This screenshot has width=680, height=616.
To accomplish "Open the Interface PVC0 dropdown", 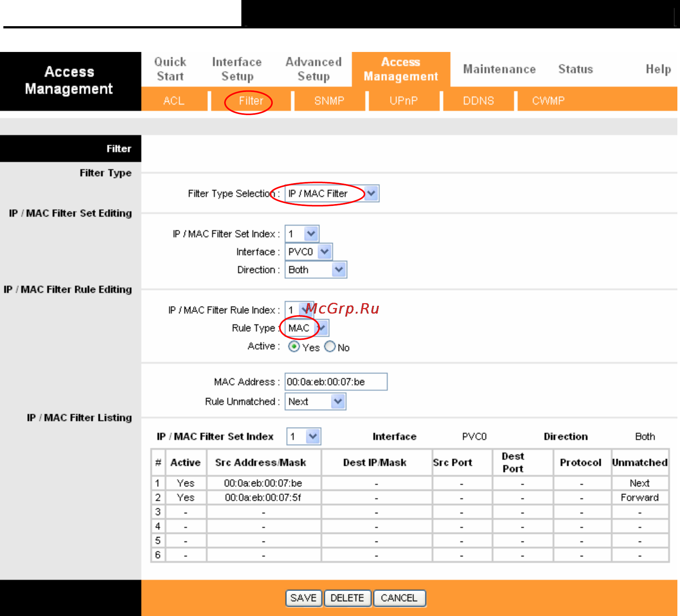I will (309, 252).
